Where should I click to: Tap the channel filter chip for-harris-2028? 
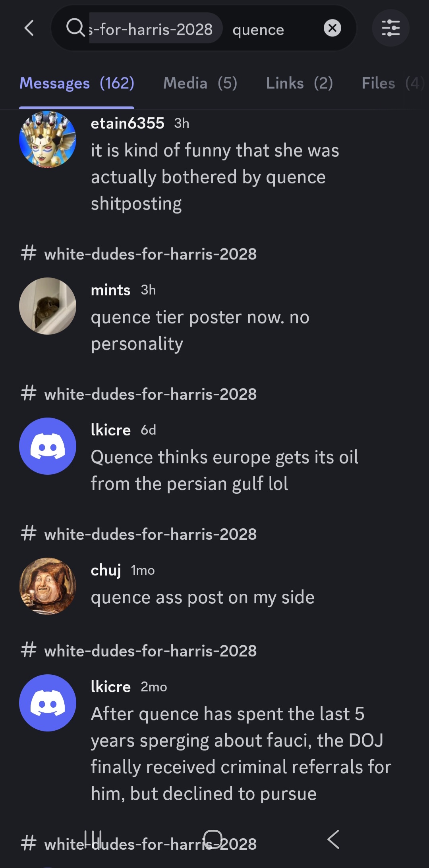pyautogui.click(x=155, y=28)
